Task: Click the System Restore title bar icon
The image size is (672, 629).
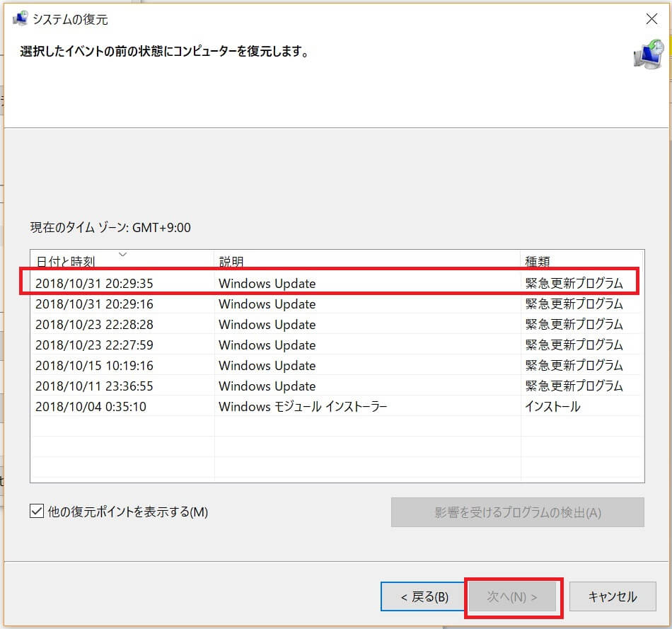Action: point(20,18)
